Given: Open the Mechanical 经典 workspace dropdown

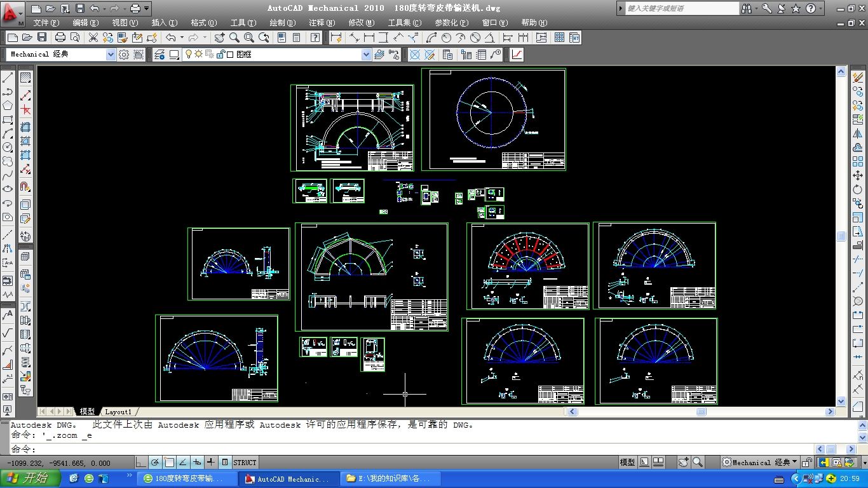Looking at the screenshot, I should coord(111,55).
